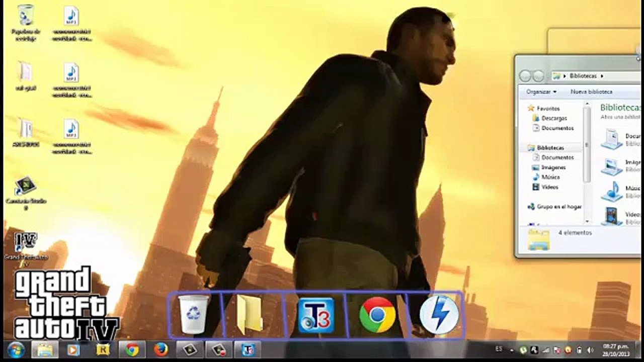Open the Recycle Bin icon in the dock
This screenshot has width=644, height=362.
tap(194, 315)
